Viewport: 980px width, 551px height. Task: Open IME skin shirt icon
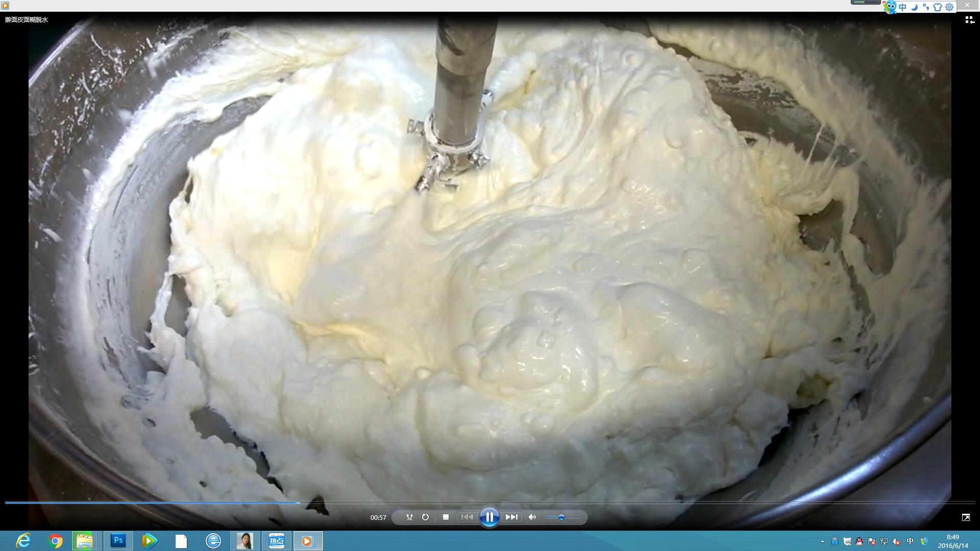point(938,7)
